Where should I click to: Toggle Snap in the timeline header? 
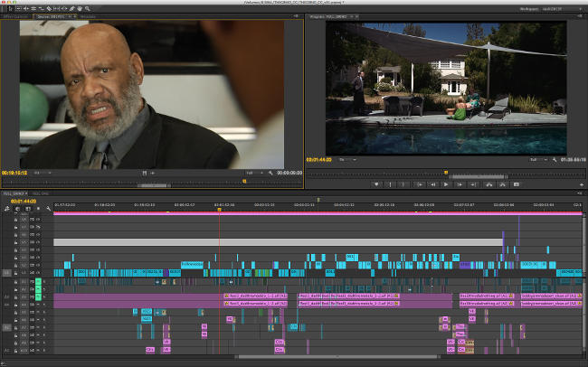click(x=17, y=209)
